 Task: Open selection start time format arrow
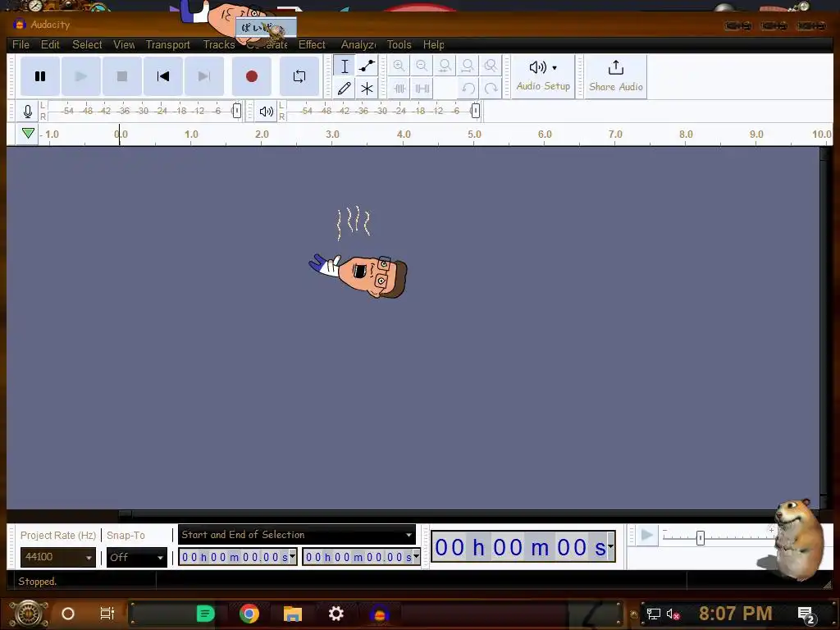293,557
